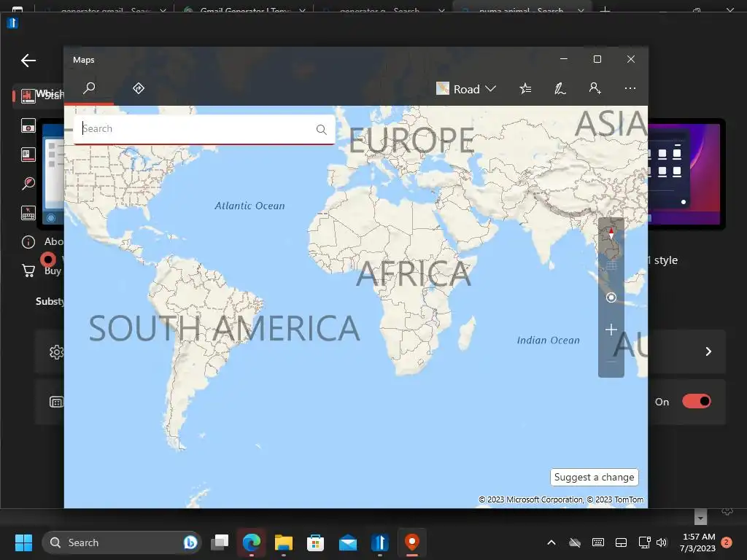Open the See more ellipsis menu in Maps
The height and width of the screenshot is (560, 747).
(630, 88)
